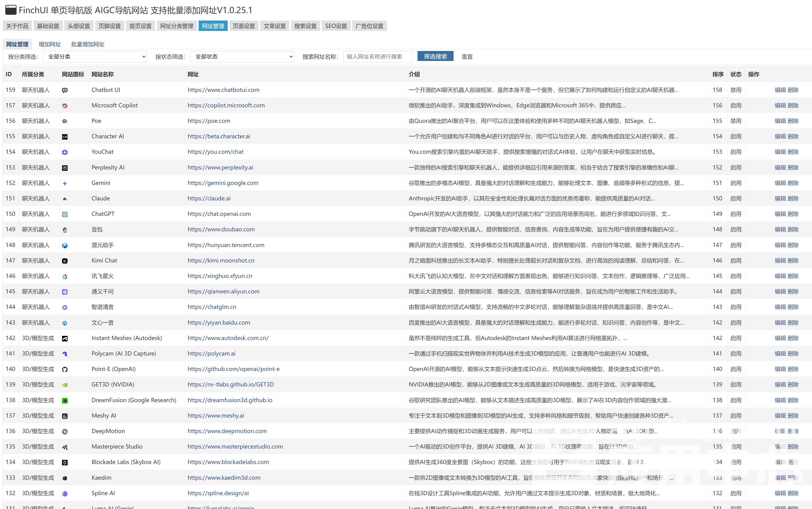Open the https://gemini.google.com link
The height and width of the screenshot is (509, 812).
pos(223,183)
